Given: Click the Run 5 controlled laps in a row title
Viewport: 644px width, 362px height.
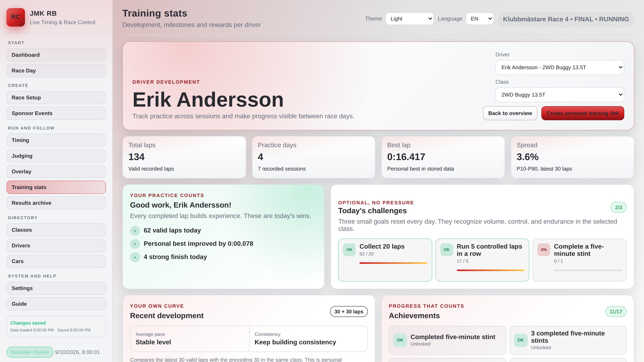Looking at the screenshot, I should [x=489, y=250].
